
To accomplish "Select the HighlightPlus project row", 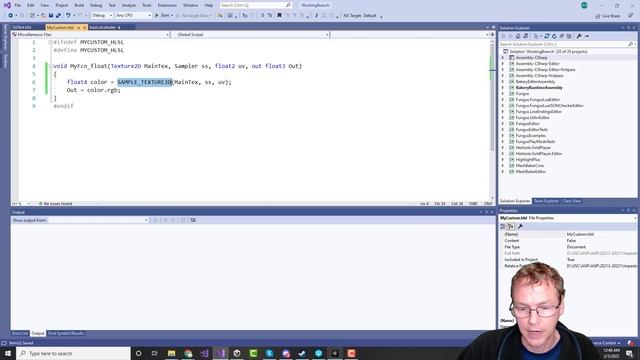I will pos(527,160).
